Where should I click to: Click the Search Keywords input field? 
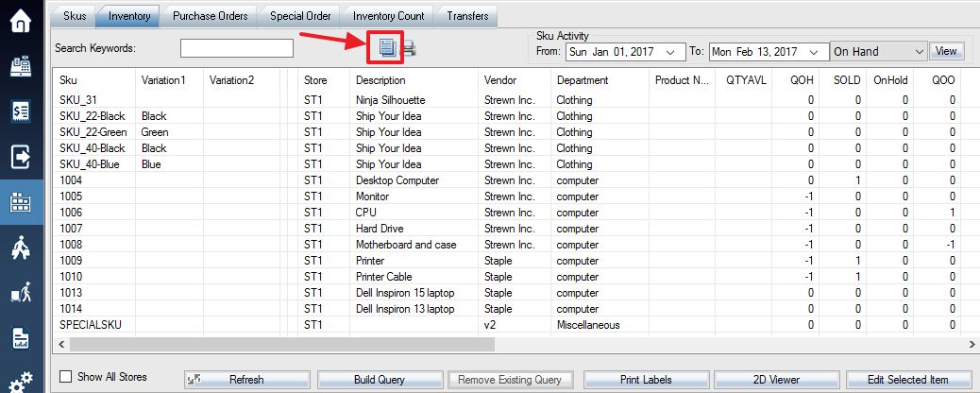[237, 48]
